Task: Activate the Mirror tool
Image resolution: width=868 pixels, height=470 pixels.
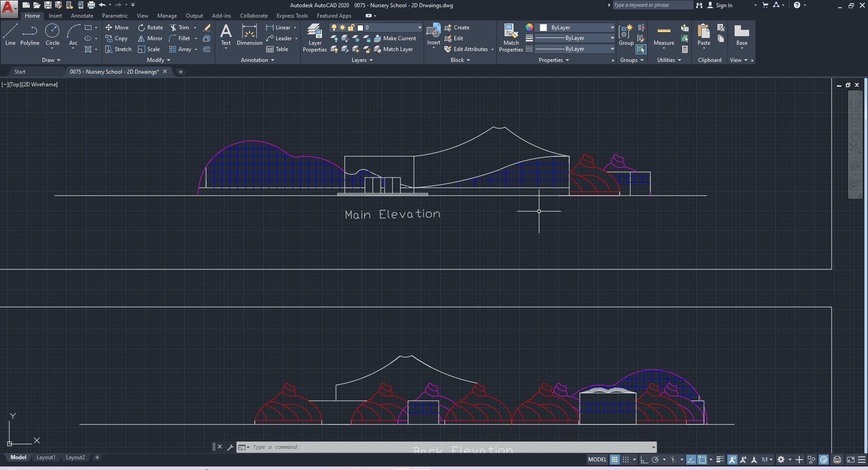Action: point(150,38)
